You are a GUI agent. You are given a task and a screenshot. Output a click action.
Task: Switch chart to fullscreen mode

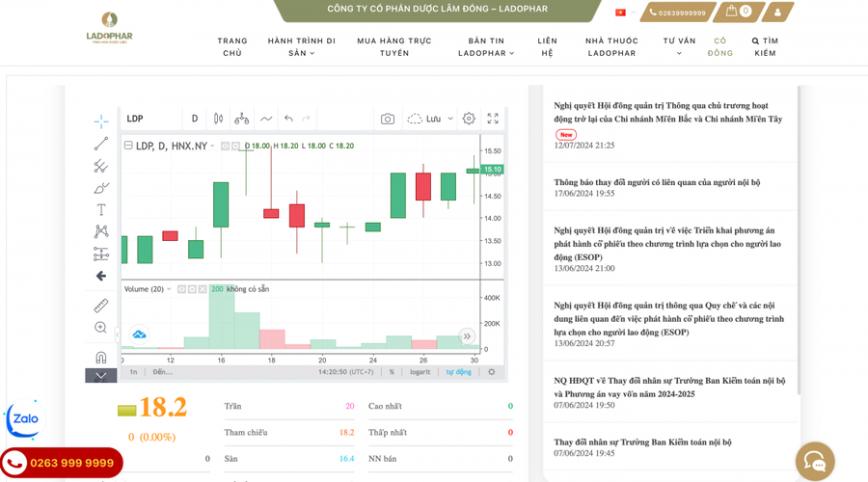(x=493, y=119)
